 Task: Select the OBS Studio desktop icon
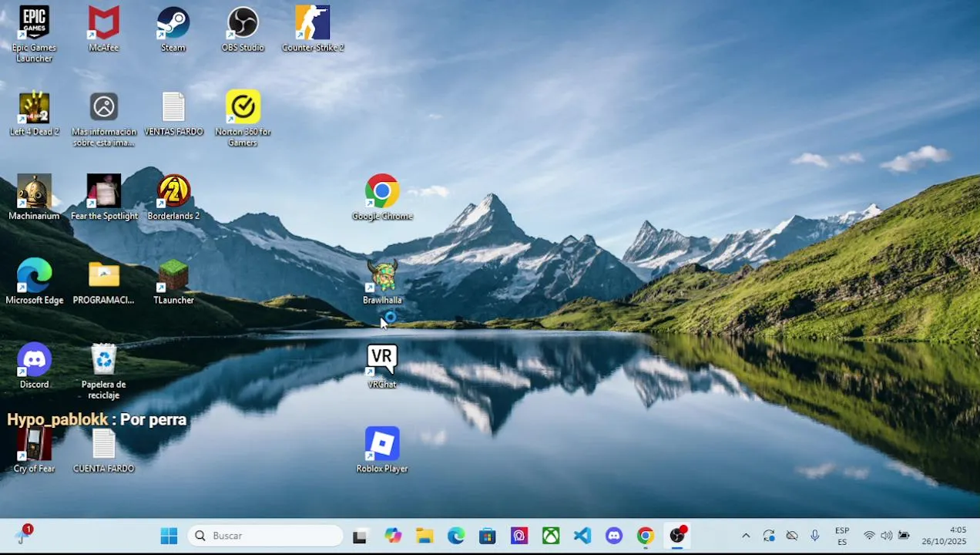coord(243,29)
